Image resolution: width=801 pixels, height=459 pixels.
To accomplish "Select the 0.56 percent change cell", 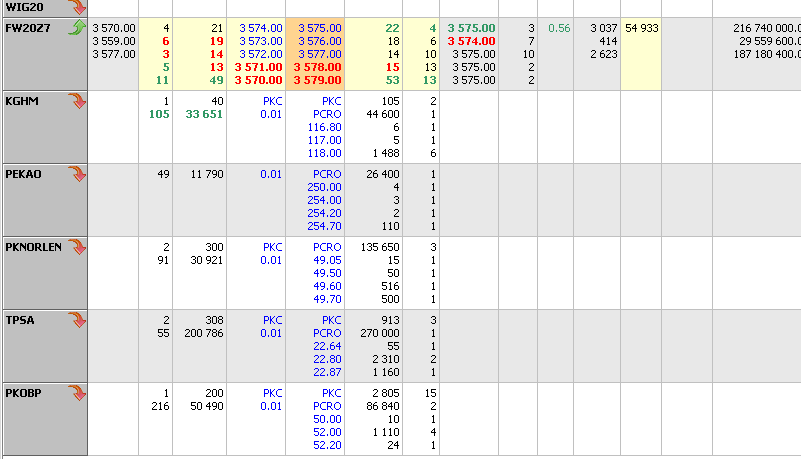I will [558, 28].
